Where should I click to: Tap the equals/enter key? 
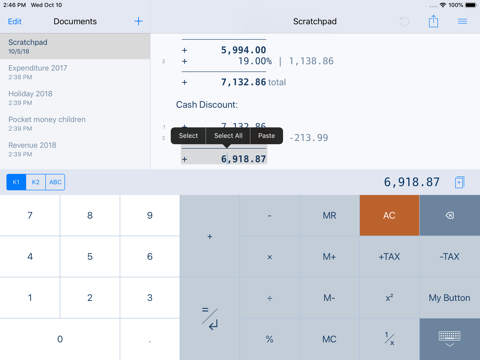pos(210,319)
